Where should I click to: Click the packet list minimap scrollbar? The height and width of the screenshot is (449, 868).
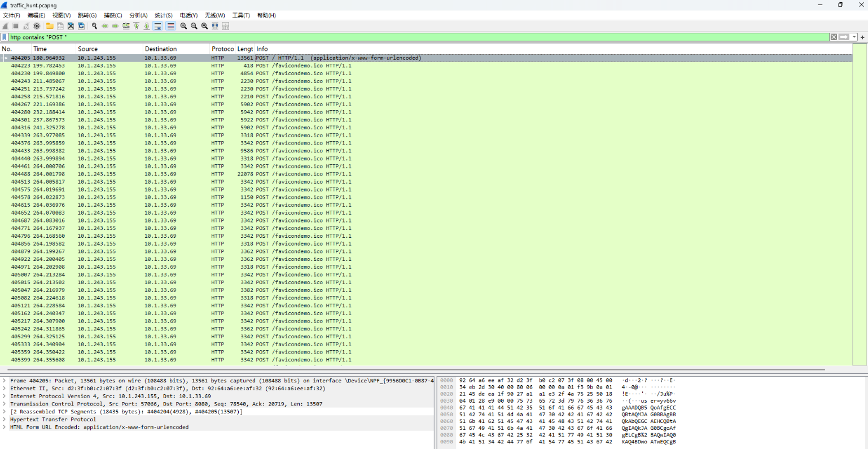click(x=860, y=204)
